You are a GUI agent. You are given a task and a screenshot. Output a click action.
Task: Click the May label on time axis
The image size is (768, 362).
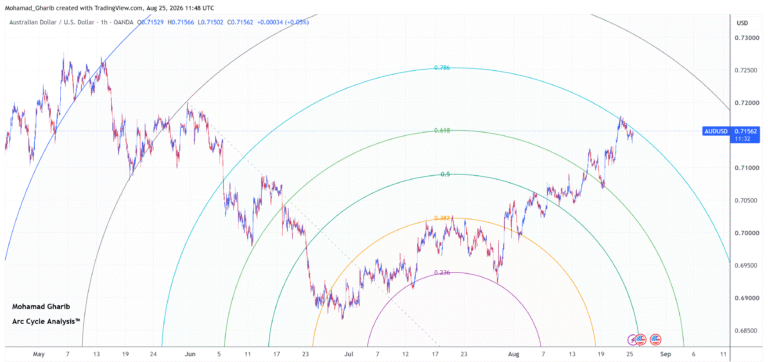click(x=38, y=353)
